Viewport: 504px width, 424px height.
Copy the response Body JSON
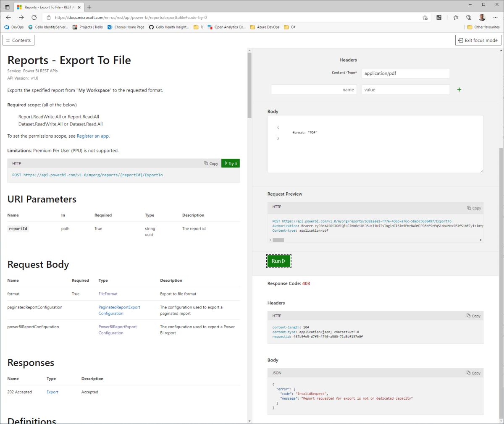click(474, 373)
